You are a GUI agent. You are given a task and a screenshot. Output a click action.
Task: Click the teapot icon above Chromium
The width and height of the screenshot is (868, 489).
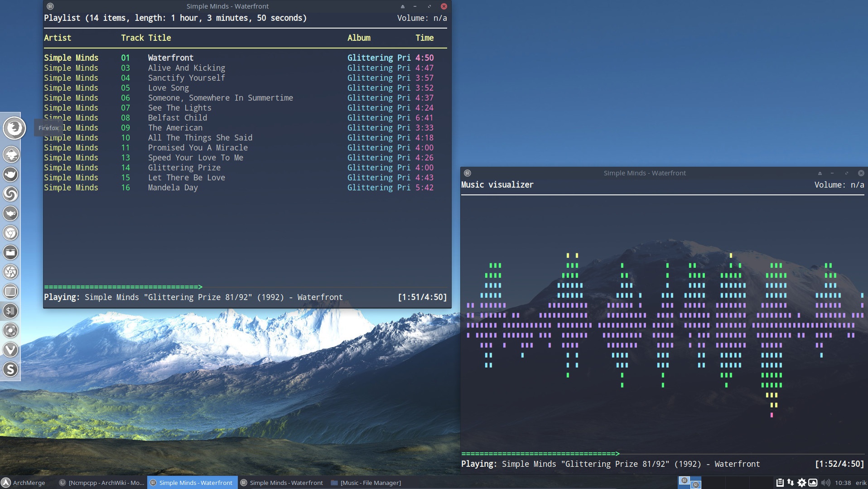click(x=11, y=213)
